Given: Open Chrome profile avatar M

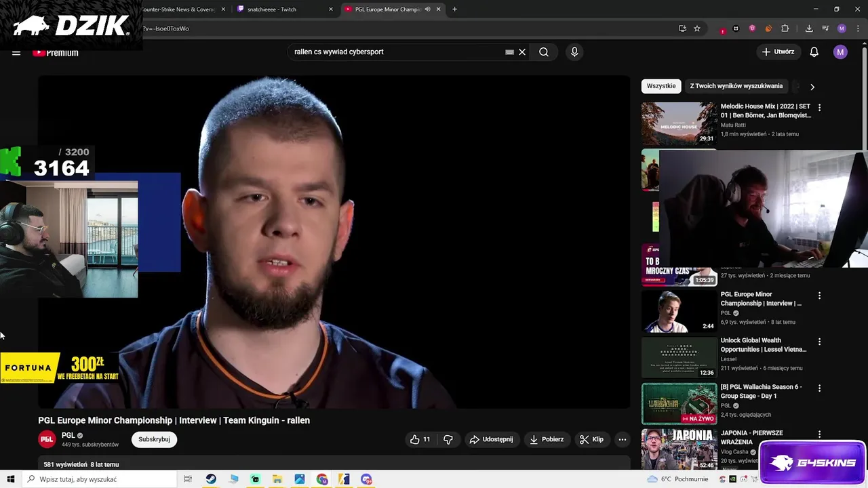Looking at the screenshot, I should [842, 28].
